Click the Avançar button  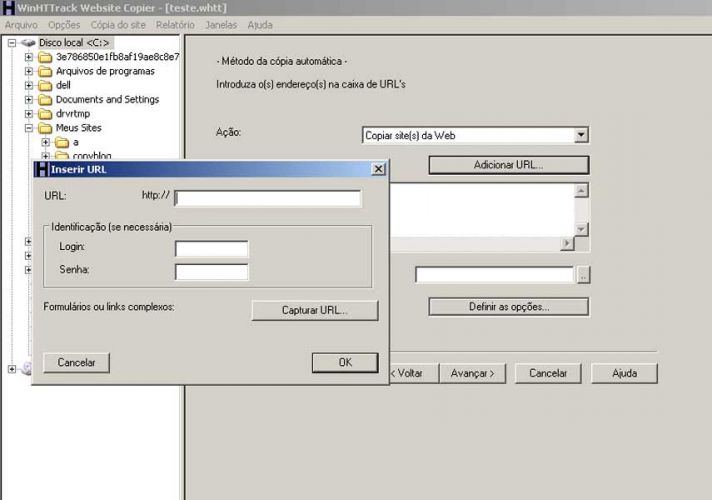click(x=472, y=373)
